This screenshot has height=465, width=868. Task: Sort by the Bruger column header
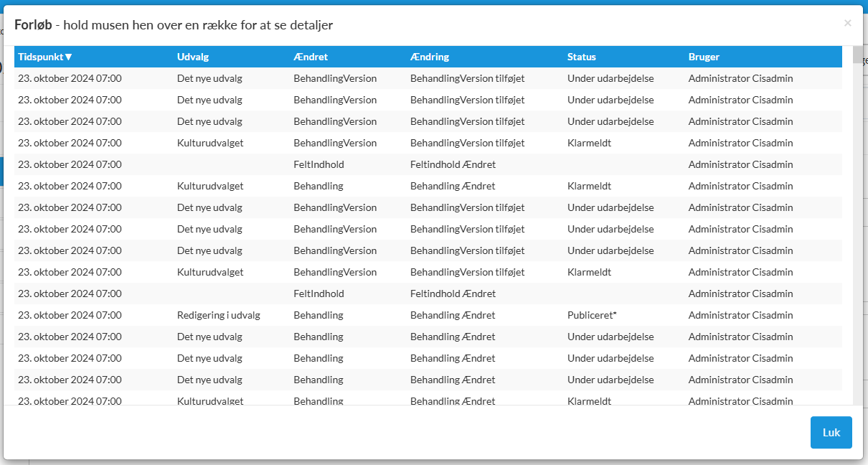(x=704, y=57)
